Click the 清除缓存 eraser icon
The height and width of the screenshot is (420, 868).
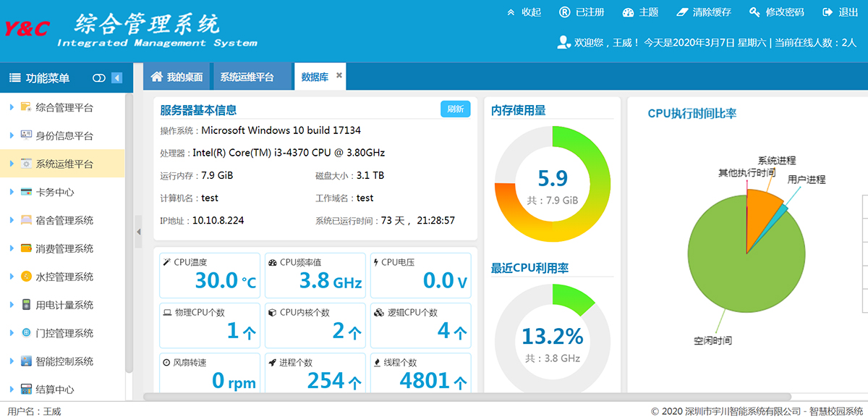click(x=681, y=12)
